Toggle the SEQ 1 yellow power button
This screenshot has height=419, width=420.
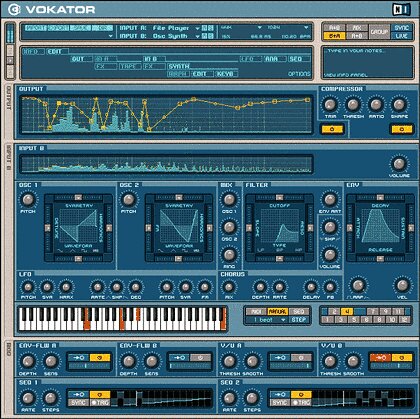click(100, 395)
